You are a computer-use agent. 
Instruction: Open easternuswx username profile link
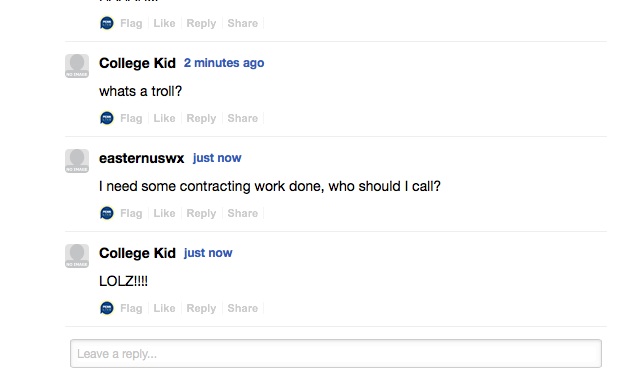pos(142,158)
